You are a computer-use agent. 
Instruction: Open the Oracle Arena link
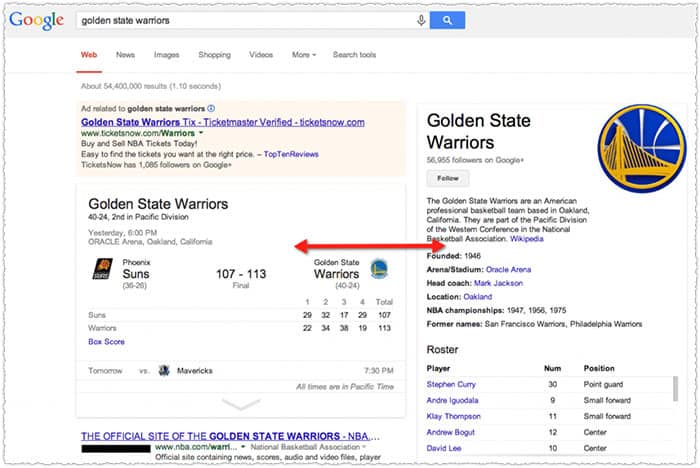coord(508,270)
